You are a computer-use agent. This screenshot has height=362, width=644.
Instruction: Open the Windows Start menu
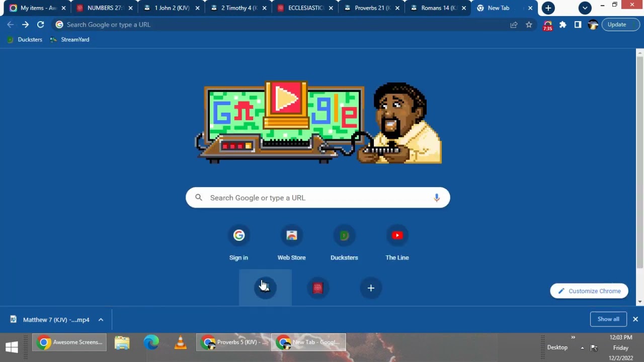pos(12,347)
